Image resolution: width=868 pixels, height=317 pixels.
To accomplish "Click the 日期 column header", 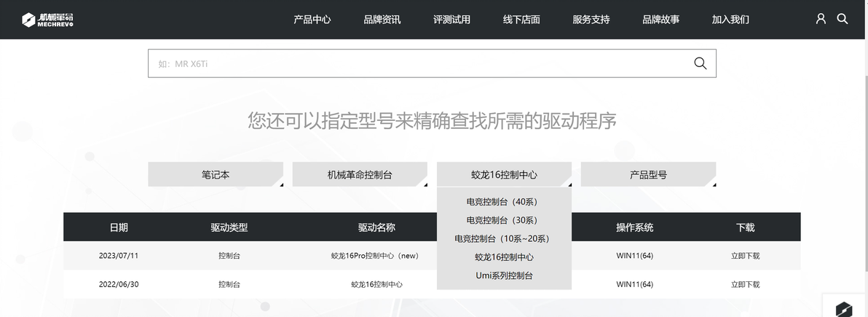I will point(119,227).
